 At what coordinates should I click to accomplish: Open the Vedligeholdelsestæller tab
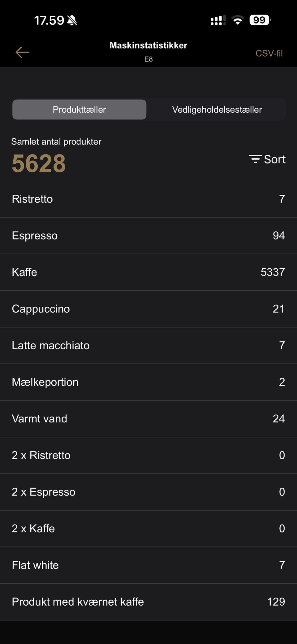pos(217,110)
